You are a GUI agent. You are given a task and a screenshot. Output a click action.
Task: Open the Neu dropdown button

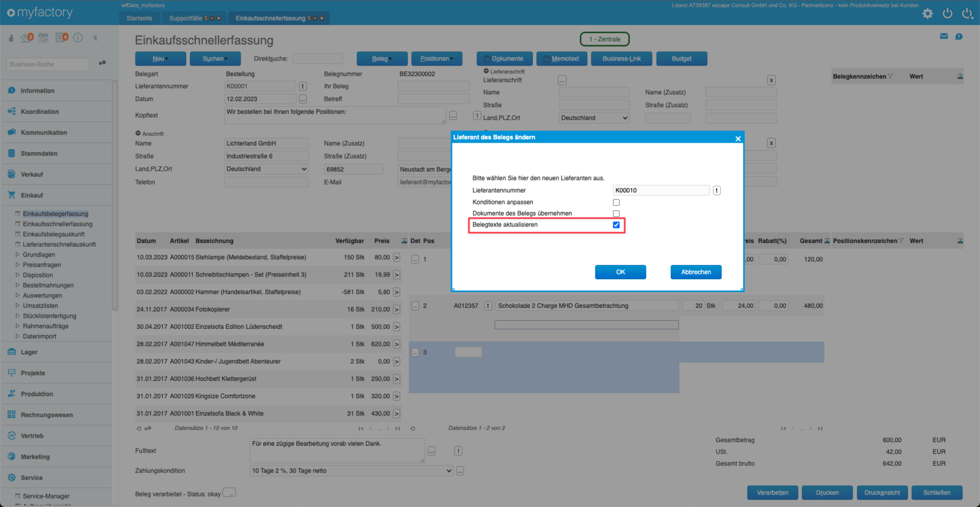(x=160, y=59)
